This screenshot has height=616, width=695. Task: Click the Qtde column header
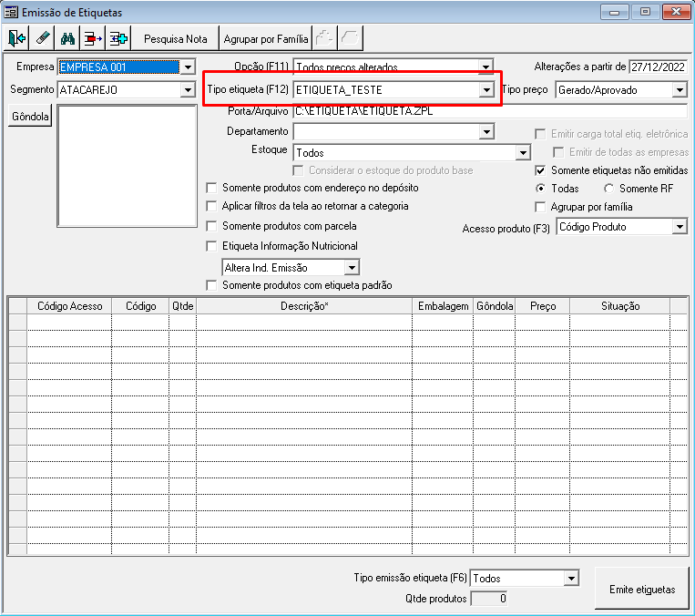[x=182, y=306]
